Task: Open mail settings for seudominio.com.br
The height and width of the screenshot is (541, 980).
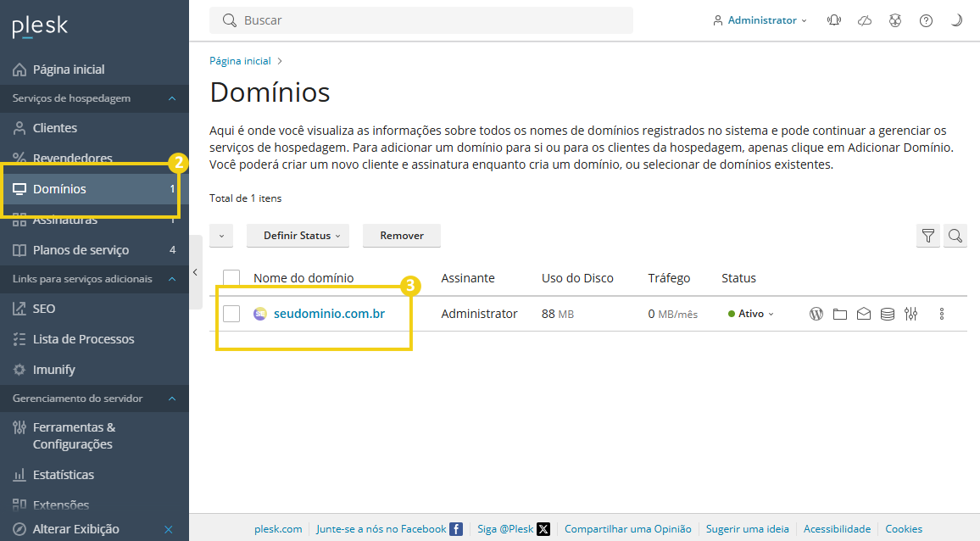Action: tap(863, 314)
